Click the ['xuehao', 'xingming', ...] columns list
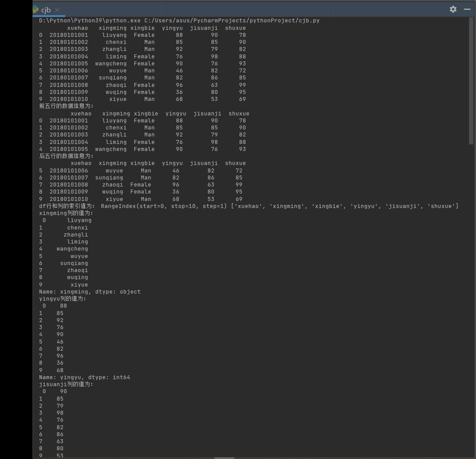 coord(344,206)
